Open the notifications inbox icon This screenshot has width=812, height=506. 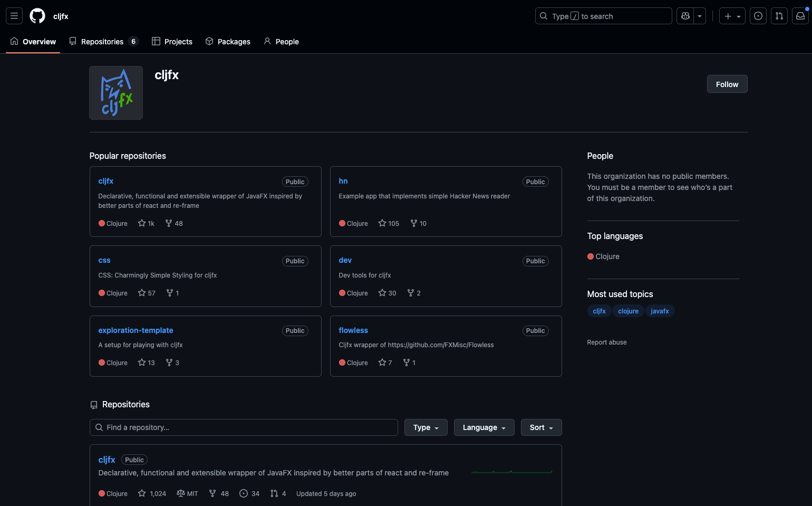(x=800, y=16)
